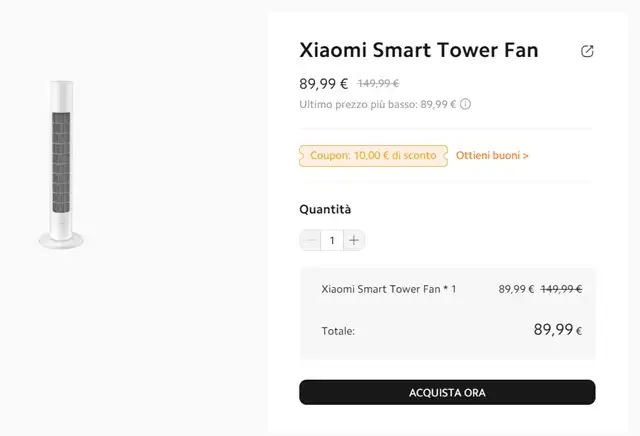The width and height of the screenshot is (640, 436).
Task: Select the current 89,99 € price under title
Action: pyautogui.click(x=323, y=84)
